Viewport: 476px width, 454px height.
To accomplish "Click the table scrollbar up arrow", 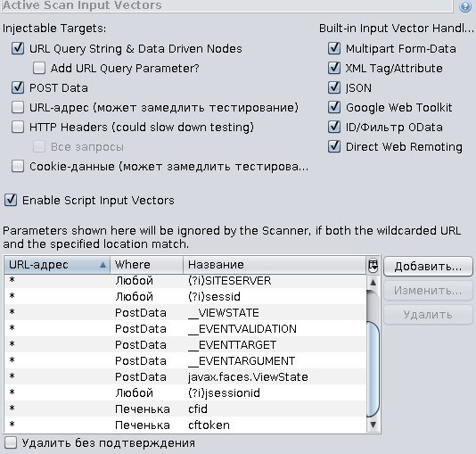I will pyautogui.click(x=373, y=282).
